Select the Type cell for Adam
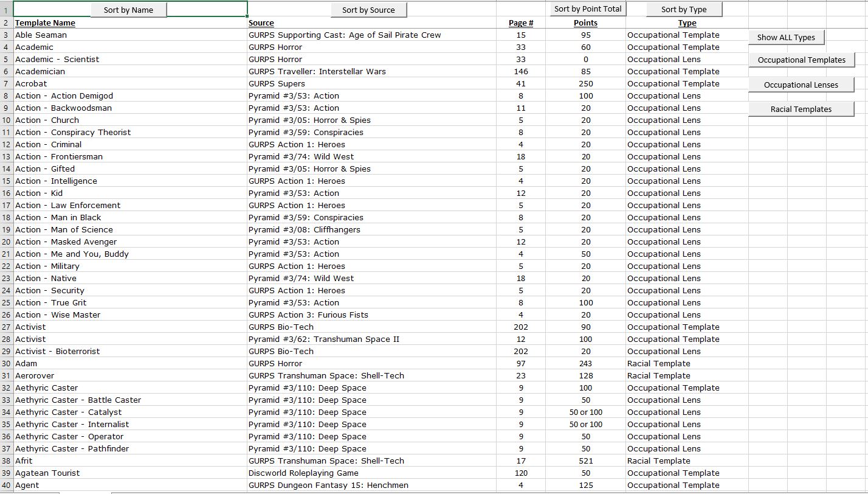Screen dimensions: 868x494 pos(687,363)
